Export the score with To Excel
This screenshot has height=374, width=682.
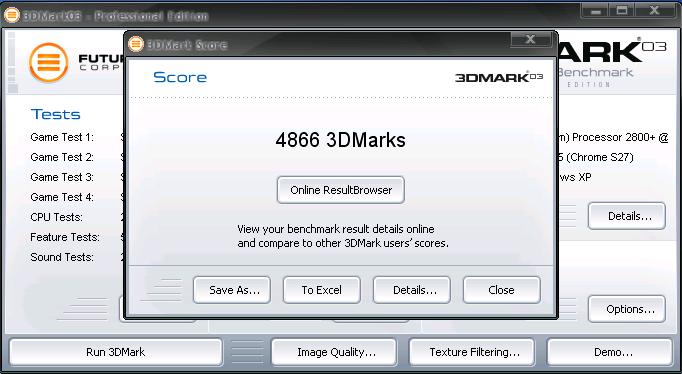pyautogui.click(x=321, y=290)
